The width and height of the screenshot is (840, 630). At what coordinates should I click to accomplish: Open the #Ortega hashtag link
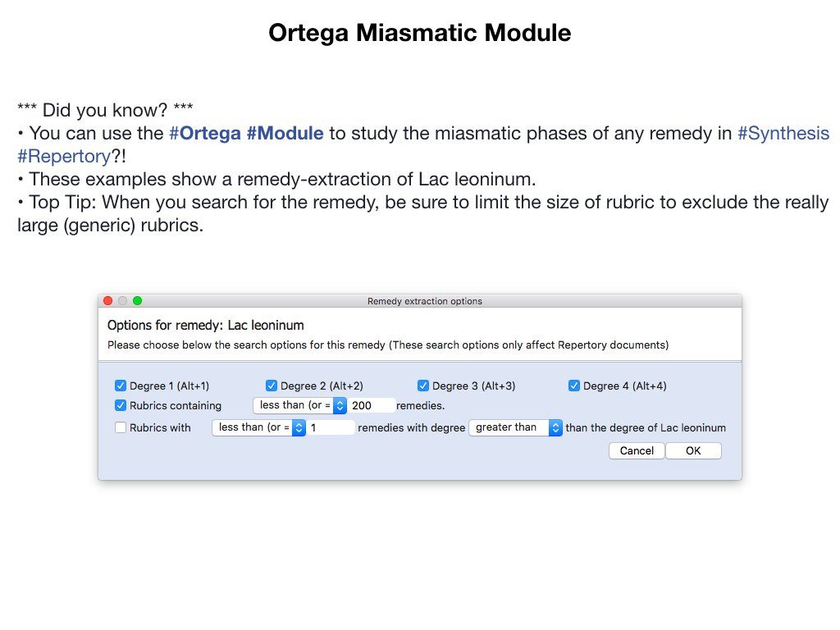(205, 133)
